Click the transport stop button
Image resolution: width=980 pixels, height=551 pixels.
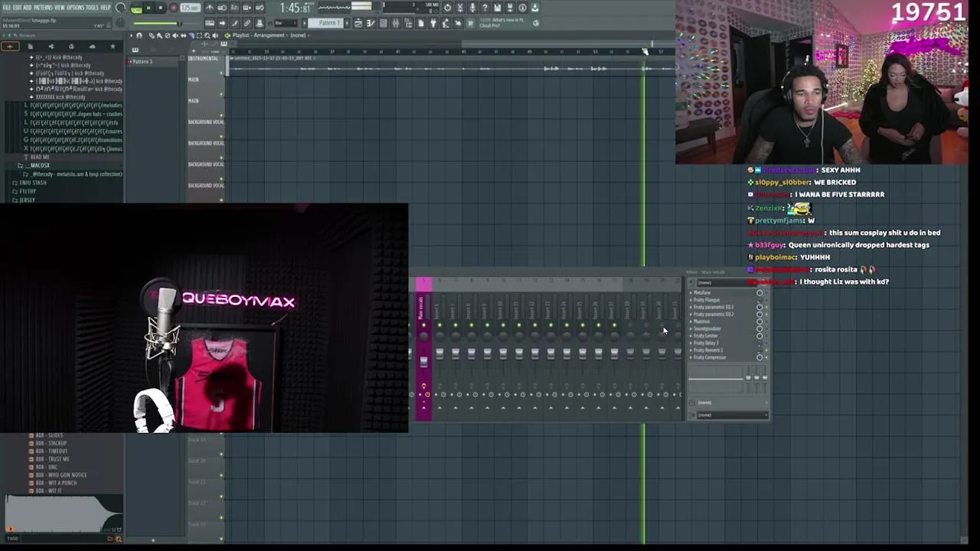coord(161,8)
